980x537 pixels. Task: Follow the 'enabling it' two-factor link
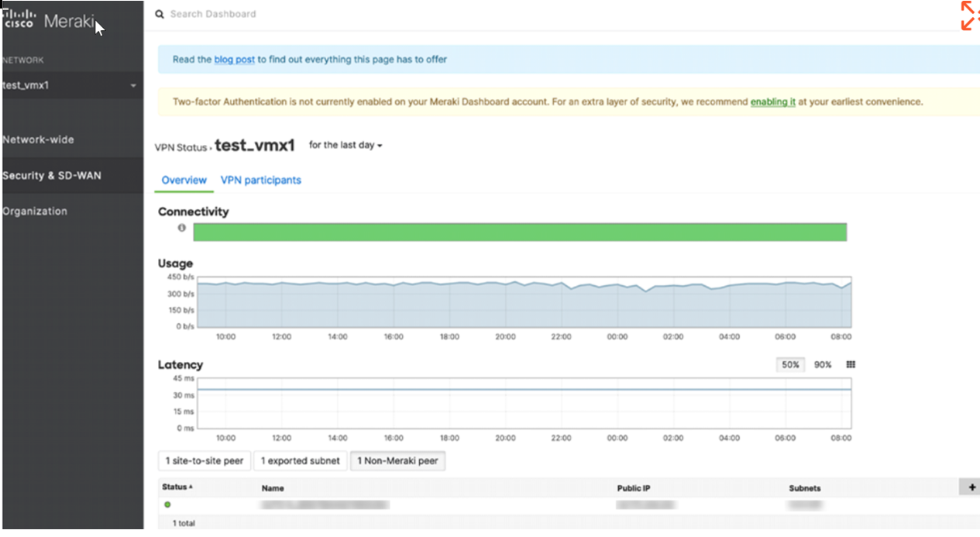772,102
